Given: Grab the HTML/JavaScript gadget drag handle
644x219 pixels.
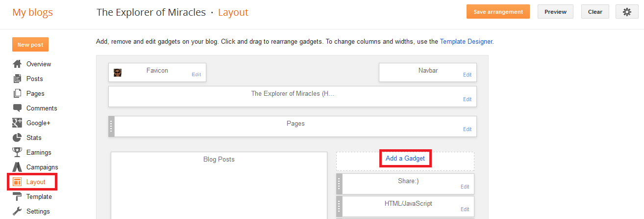Looking at the screenshot, I should [x=339, y=206].
